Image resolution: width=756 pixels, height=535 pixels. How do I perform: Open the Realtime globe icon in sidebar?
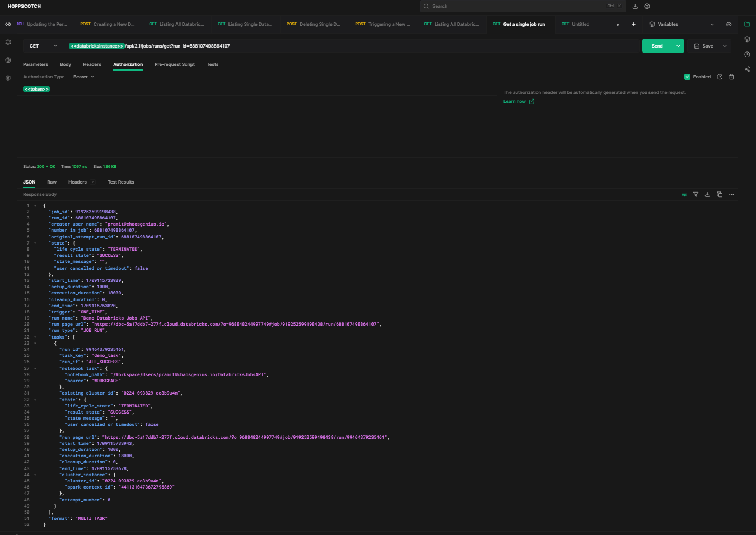click(8, 60)
